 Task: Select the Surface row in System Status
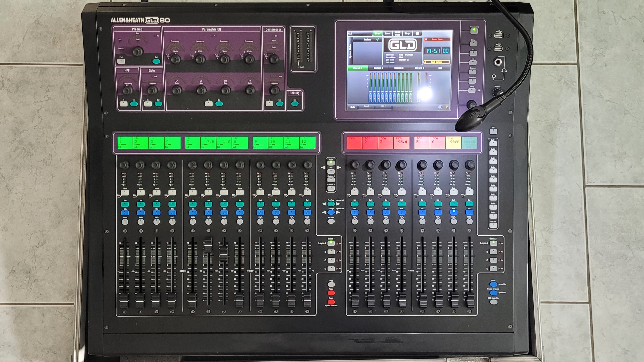[368, 39]
